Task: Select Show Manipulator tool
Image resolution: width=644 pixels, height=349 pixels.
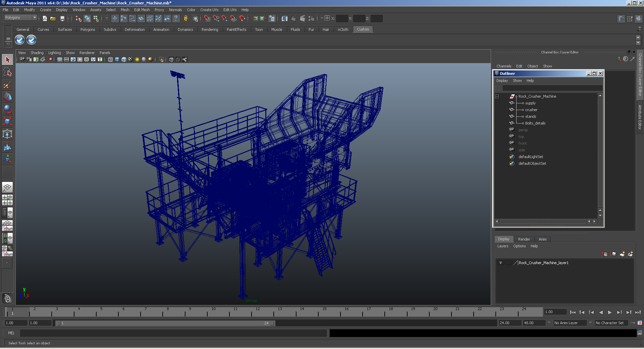Action: pos(7,159)
